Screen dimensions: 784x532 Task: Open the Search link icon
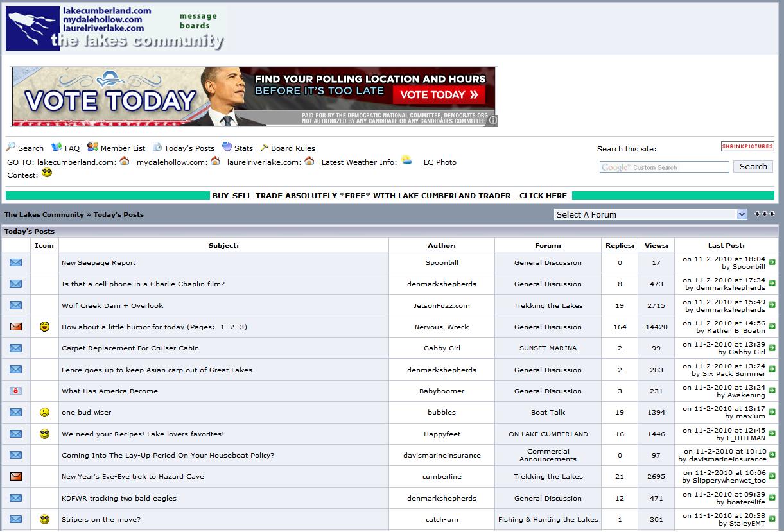[x=10, y=147]
